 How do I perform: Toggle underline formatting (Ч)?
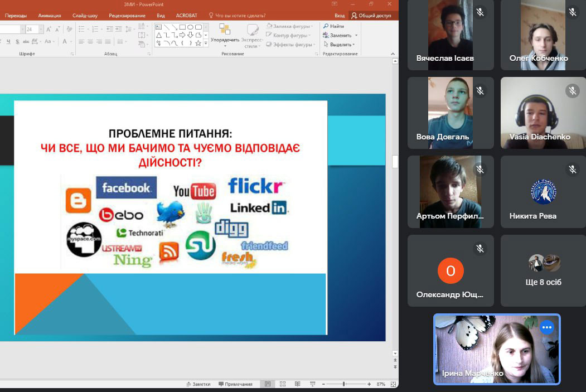(x=8, y=41)
